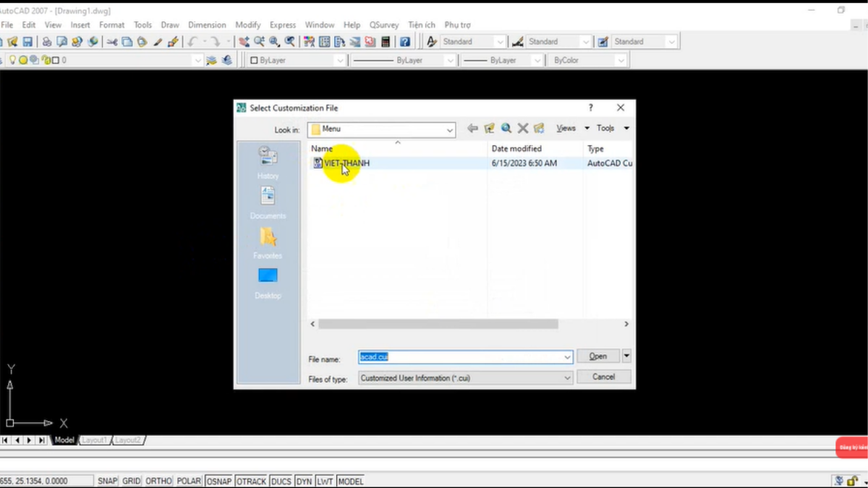Image resolution: width=868 pixels, height=488 pixels.
Task: Toggle ORTHO mode in the status bar
Action: (x=158, y=481)
